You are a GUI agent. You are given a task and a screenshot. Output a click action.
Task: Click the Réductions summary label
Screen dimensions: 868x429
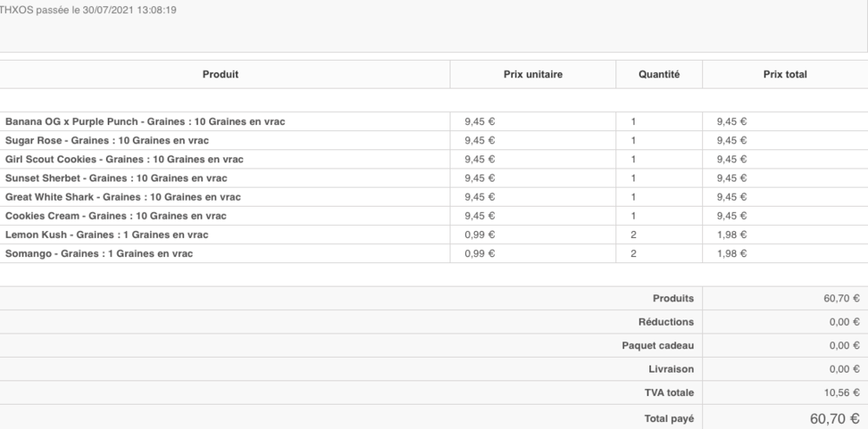click(x=666, y=322)
